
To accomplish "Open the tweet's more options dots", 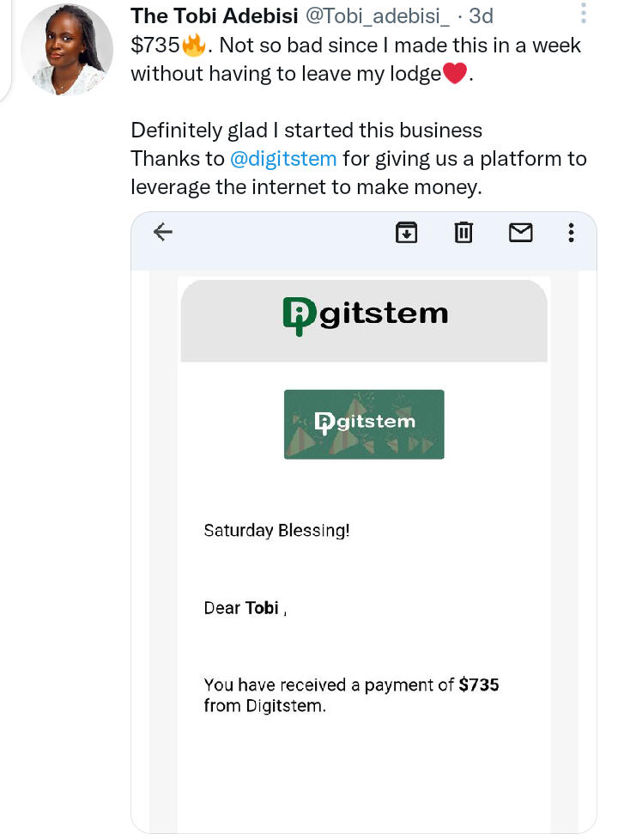I will click(x=583, y=14).
